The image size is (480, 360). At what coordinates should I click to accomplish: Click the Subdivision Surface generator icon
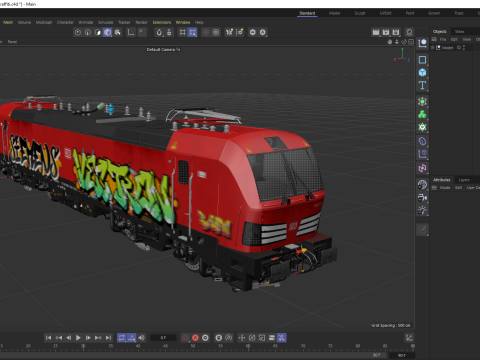click(x=422, y=102)
